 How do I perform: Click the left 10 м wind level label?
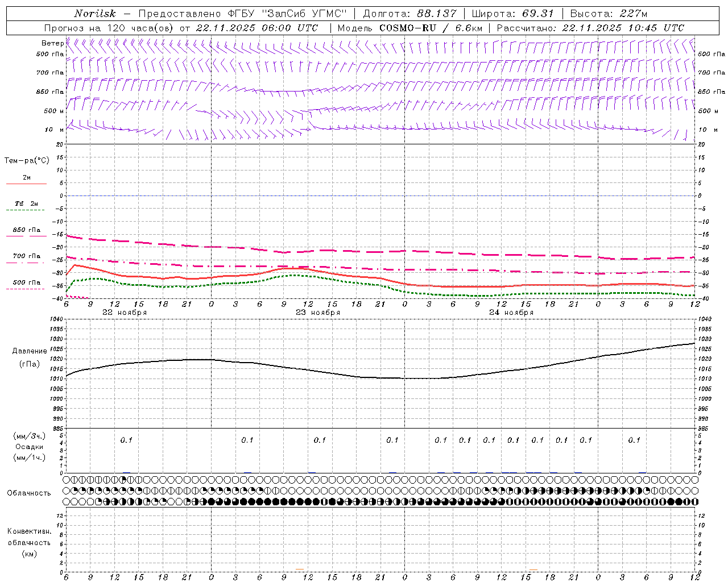[54, 130]
